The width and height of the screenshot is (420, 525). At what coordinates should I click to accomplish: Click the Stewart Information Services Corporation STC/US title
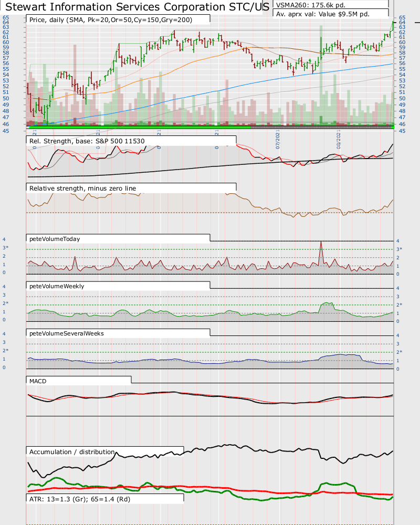pyautogui.click(x=138, y=7)
